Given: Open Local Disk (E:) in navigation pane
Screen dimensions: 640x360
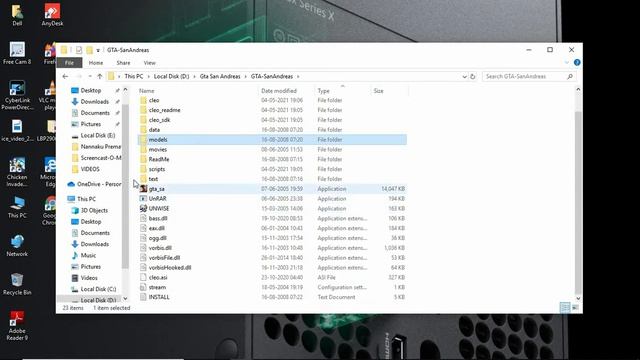Looking at the screenshot, I should click(98, 135).
